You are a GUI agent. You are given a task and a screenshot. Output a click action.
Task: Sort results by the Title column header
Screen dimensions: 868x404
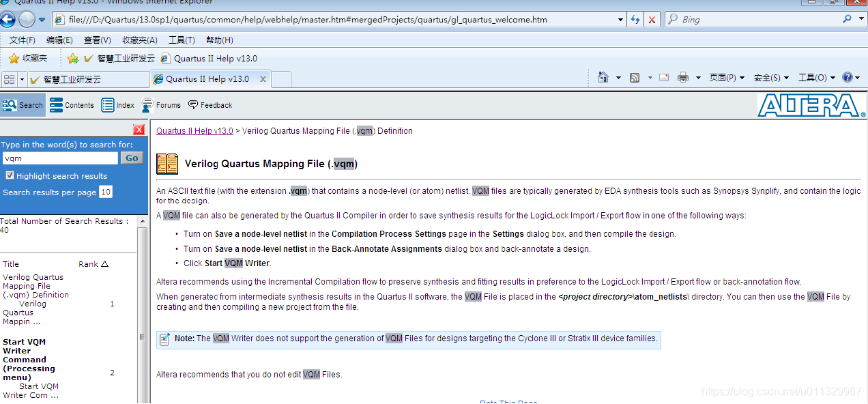tap(11, 264)
